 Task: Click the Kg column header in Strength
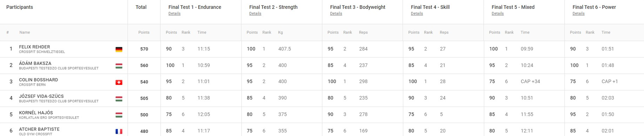(280, 32)
